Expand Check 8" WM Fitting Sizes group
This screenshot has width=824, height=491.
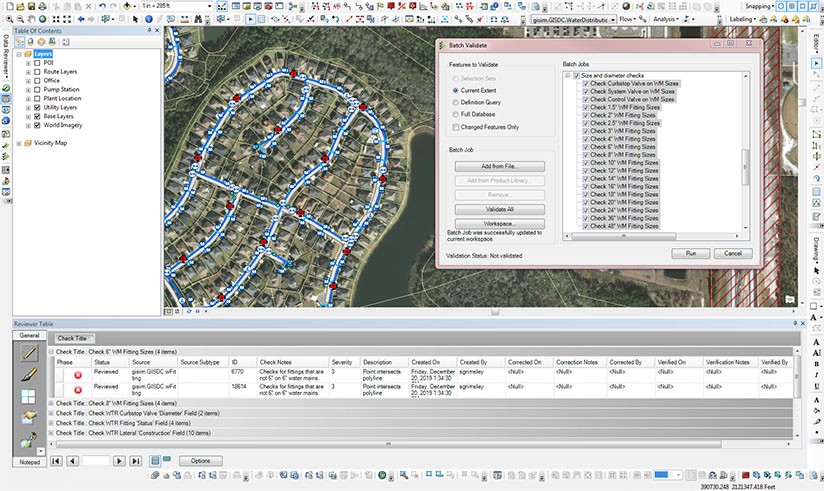(x=51, y=403)
